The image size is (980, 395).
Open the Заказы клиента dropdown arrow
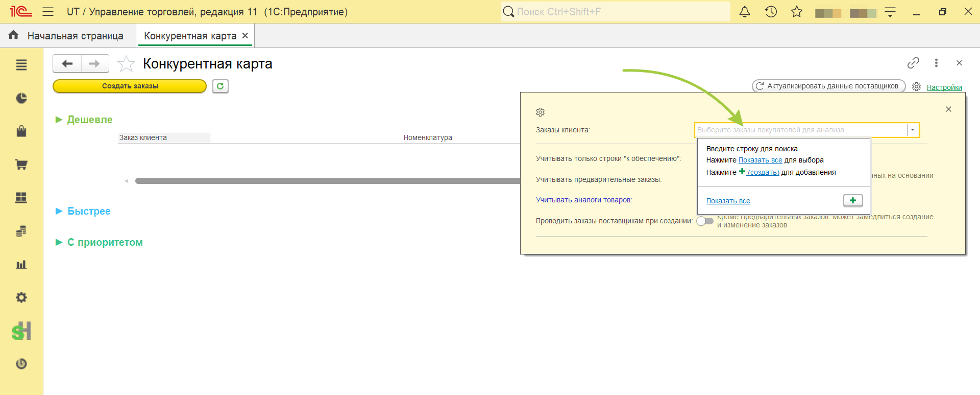913,130
